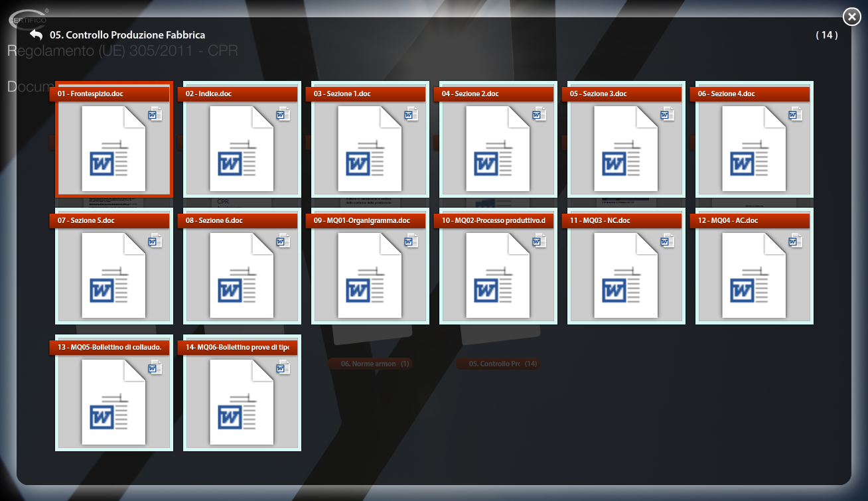Open 06 - Sezione 4.doc thumbnail
This screenshot has width=868, height=501.
tap(754, 149)
